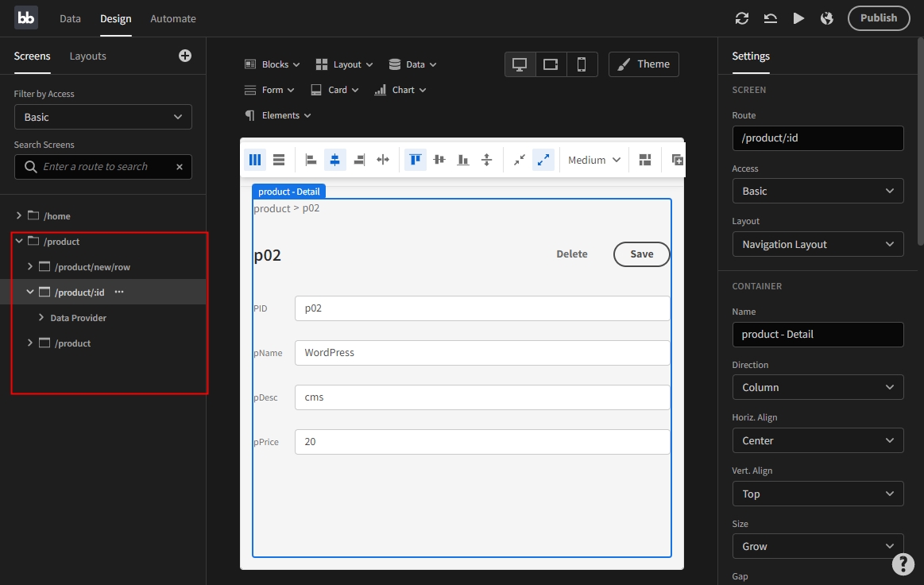The width and height of the screenshot is (924, 585).
Task: Toggle row direction layout in toolbar
Action: click(x=279, y=160)
